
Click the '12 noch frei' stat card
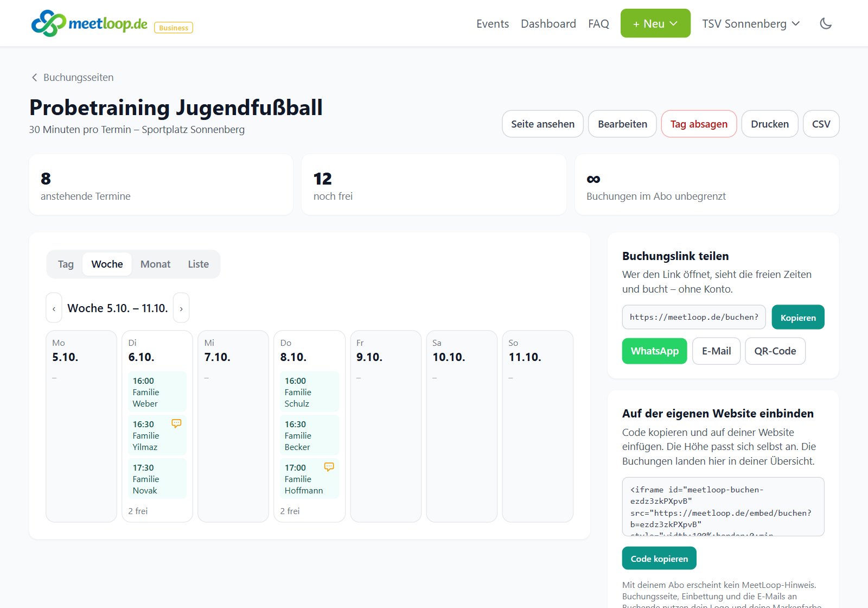[x=434, y=185]
